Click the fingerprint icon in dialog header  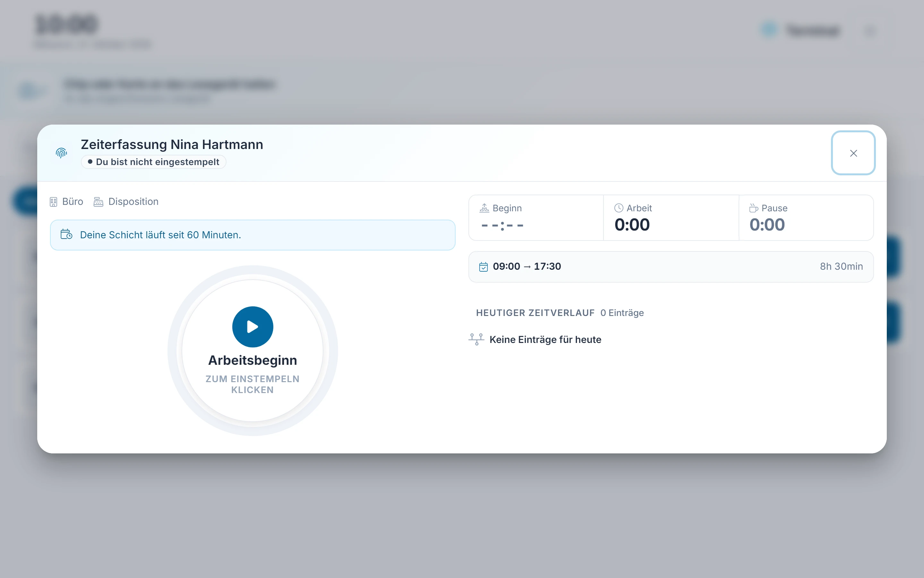[x=62, y=153]
